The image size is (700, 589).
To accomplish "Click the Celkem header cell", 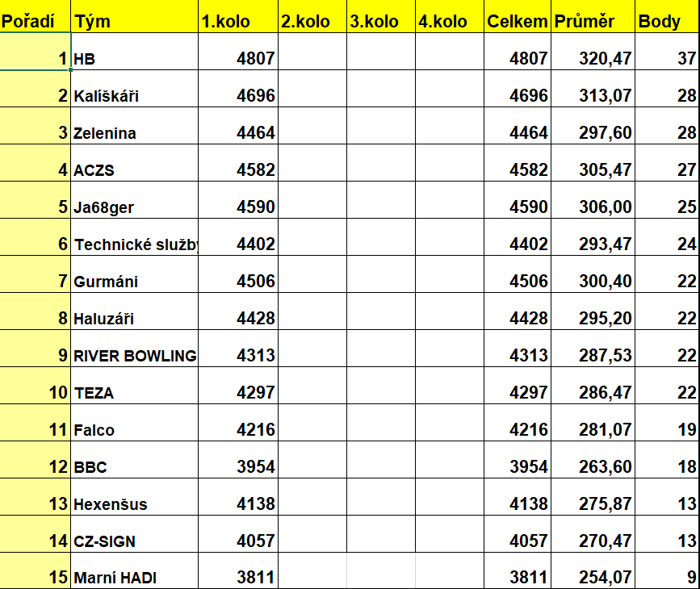I will (x=518, y=21).
